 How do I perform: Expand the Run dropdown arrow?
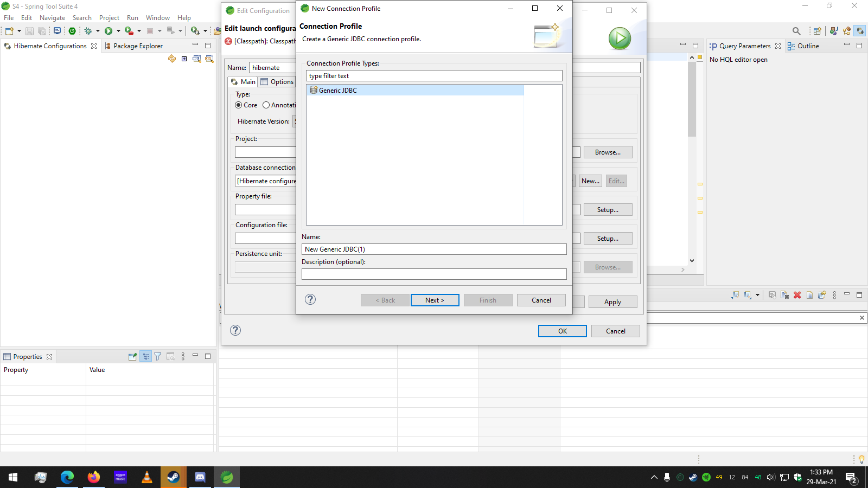point(118,31)
